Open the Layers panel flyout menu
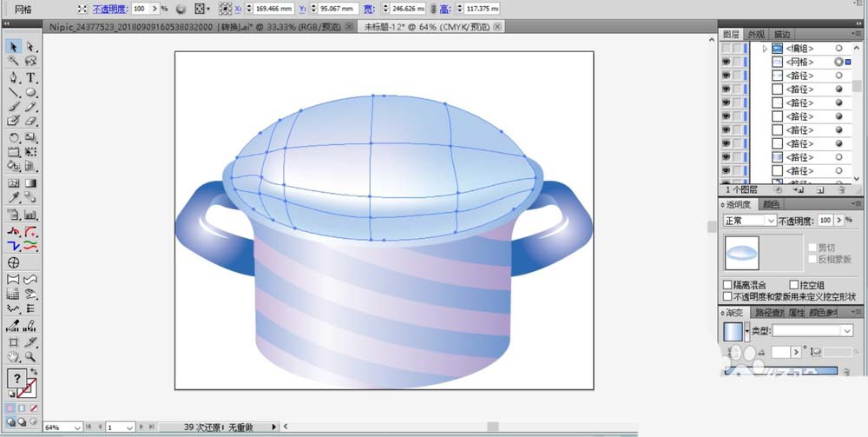This screenshot has height=437, width=868. tap(858, 35)
